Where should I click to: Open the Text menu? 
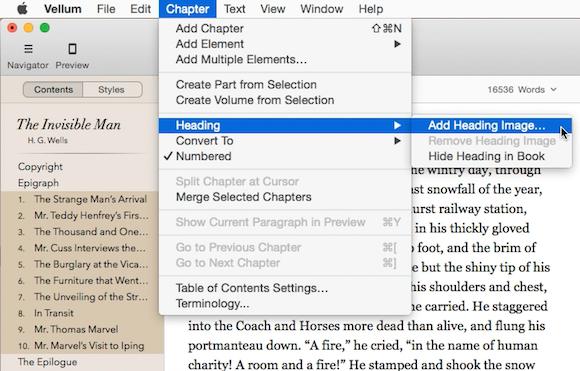tap(235, 9)
